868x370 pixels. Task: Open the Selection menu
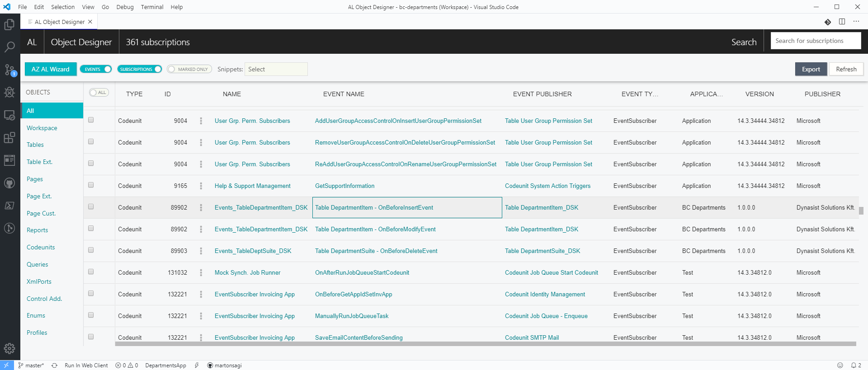tap(63, 7)
